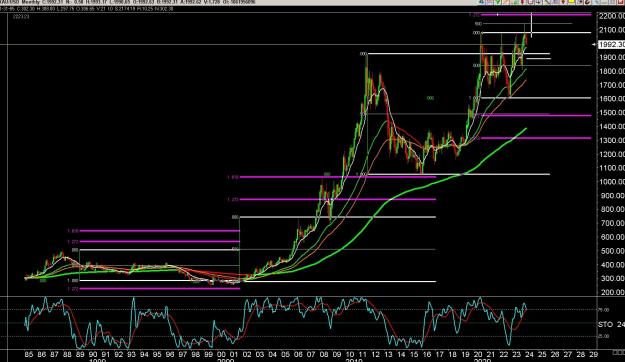Click the 500.00 price axis label

point(613,251)
